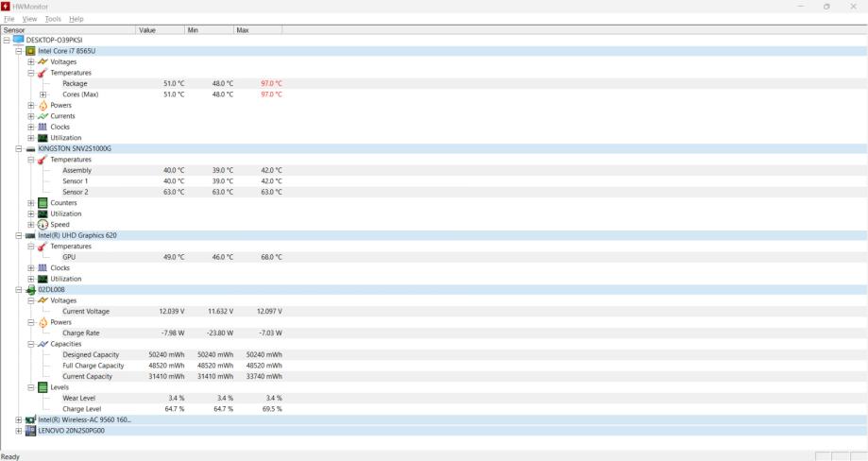
Task: Open the View menu
Action: tap(29, 19)
